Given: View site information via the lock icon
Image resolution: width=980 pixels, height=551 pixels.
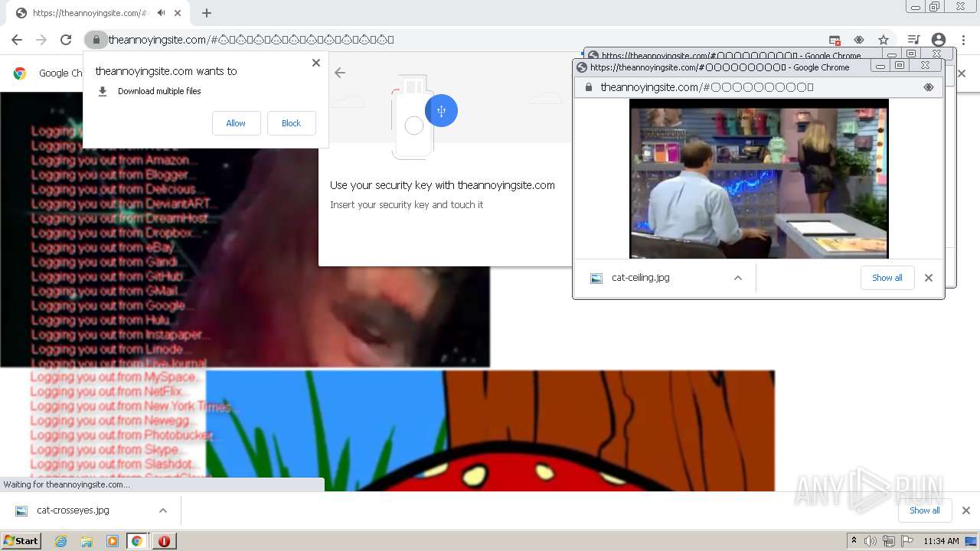Looking at the screenshot, I should pos(96,40).
